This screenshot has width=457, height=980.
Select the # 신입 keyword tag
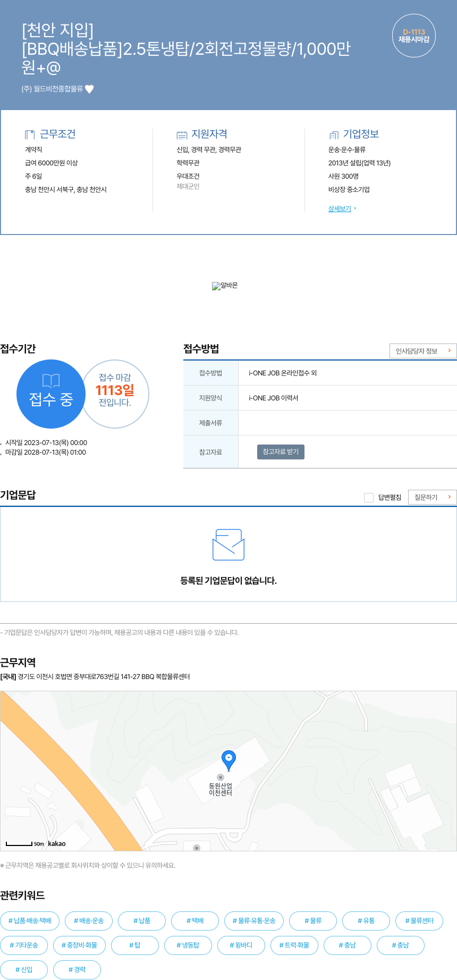24,969
